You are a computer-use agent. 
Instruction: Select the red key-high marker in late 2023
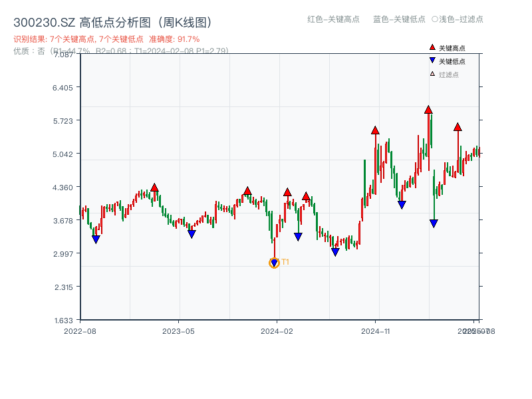click(x=247, y=191)
